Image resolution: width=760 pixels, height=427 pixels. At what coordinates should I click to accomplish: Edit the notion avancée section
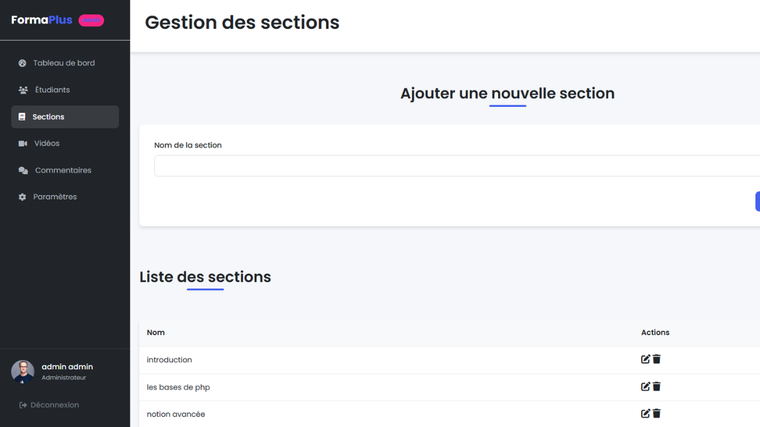(645, 413)
